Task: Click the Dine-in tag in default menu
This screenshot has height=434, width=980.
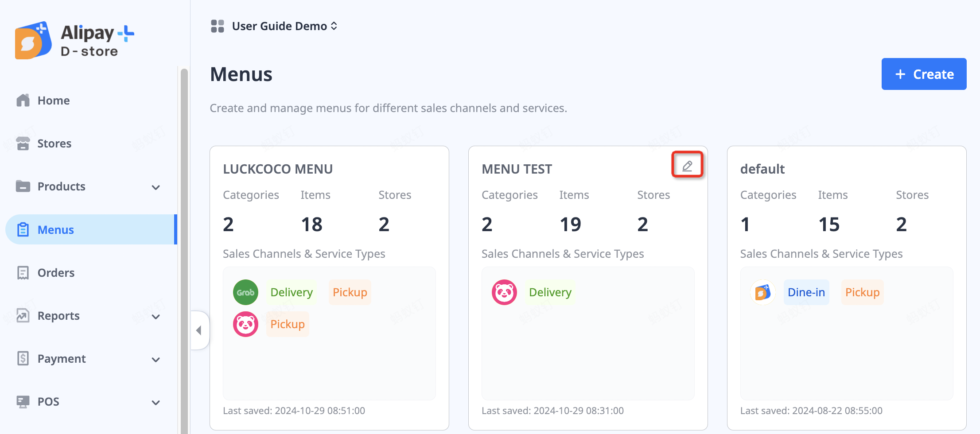Action: (x=806, y=292)
